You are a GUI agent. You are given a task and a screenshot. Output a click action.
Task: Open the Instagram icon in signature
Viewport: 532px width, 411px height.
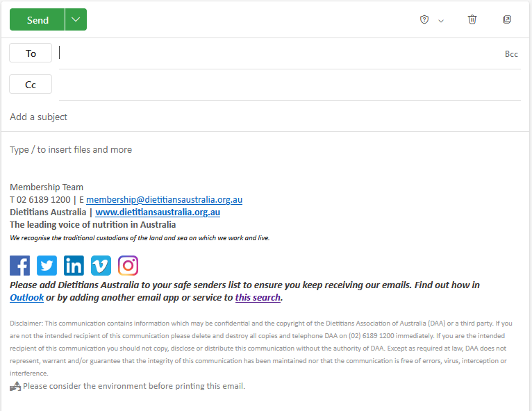pyautogui.click(x=128, y=265)
